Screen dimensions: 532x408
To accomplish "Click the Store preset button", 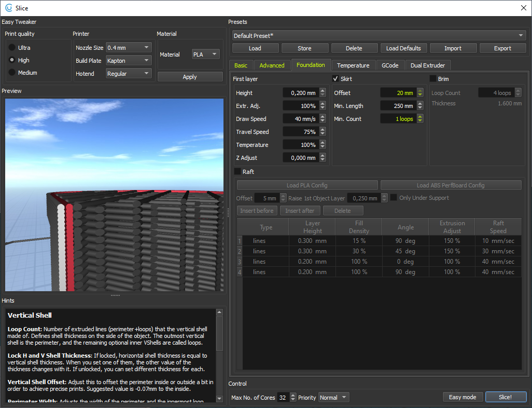I will 305,48.
